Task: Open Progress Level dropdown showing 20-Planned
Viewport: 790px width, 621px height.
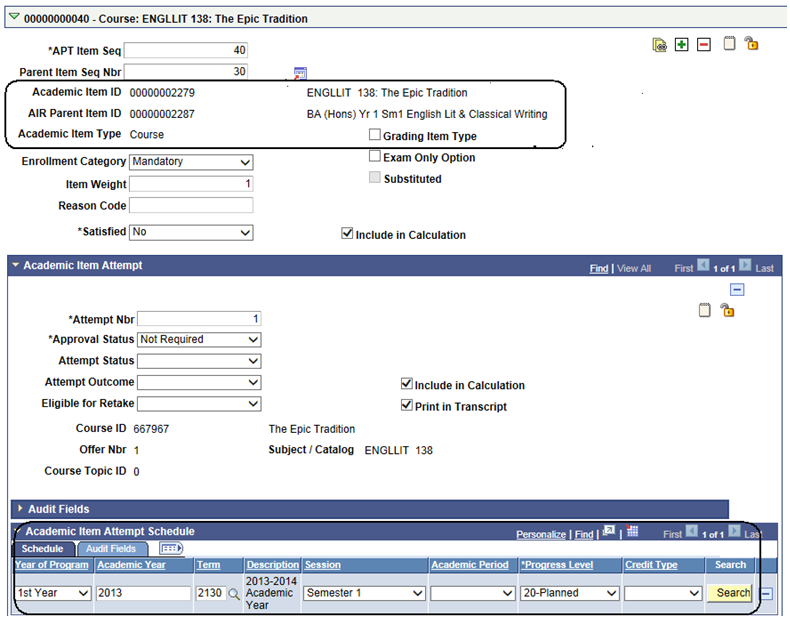Action: pyautogui.click(x=570, y=593)
